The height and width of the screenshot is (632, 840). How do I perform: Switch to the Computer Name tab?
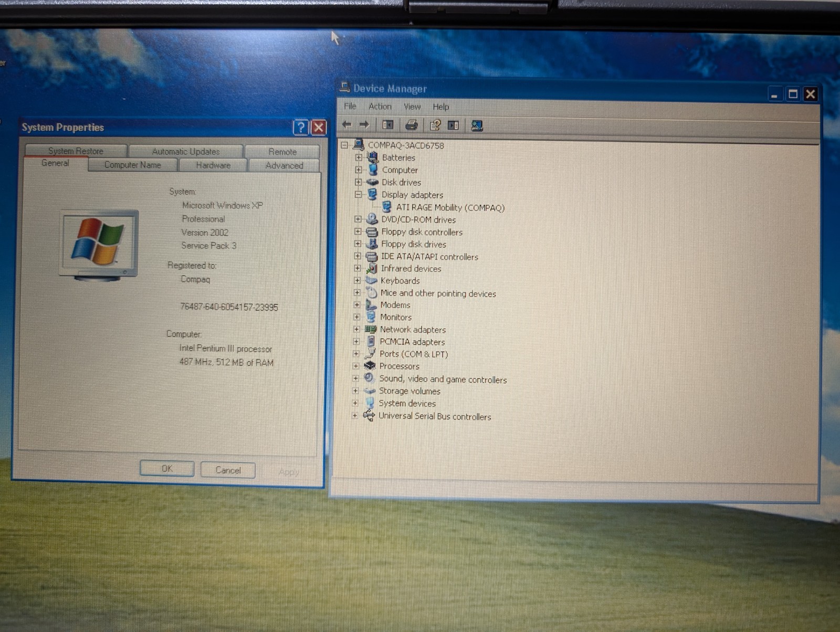click(133, 165)
